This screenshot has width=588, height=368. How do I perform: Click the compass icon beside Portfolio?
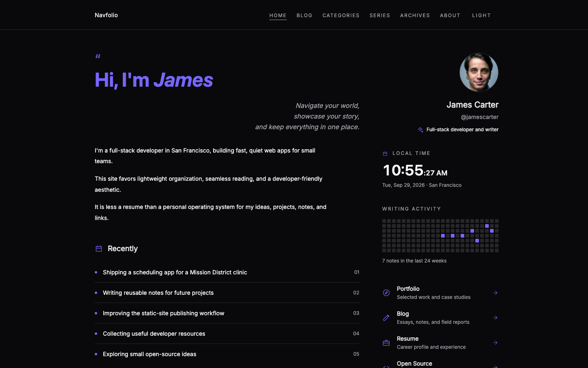(x=386, y=293)
